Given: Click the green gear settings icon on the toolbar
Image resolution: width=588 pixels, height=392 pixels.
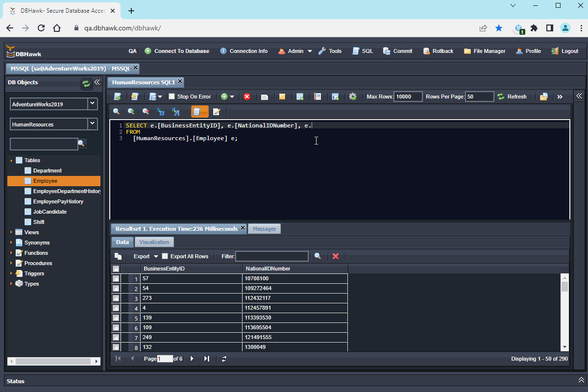Looking at the screenshot, I should click(353, 96).
